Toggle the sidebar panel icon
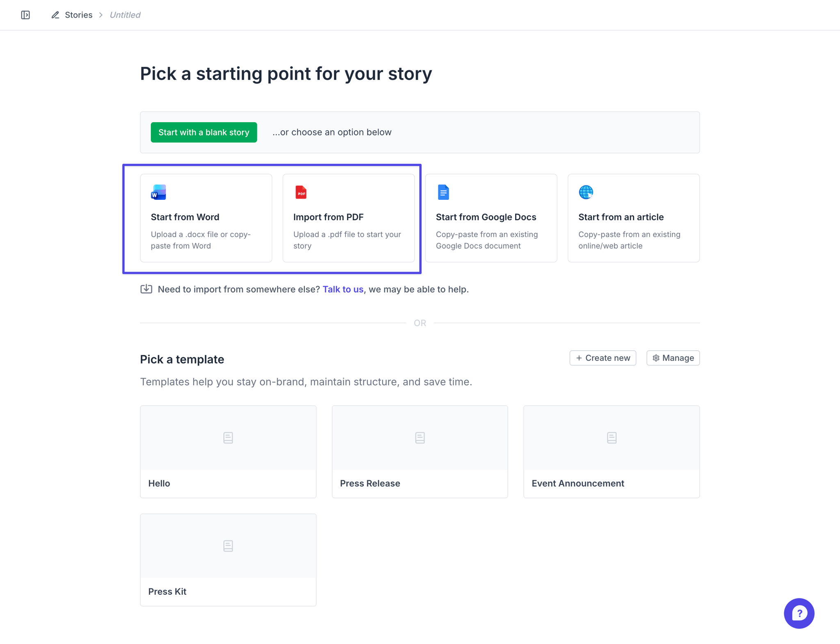 point(25,15)
